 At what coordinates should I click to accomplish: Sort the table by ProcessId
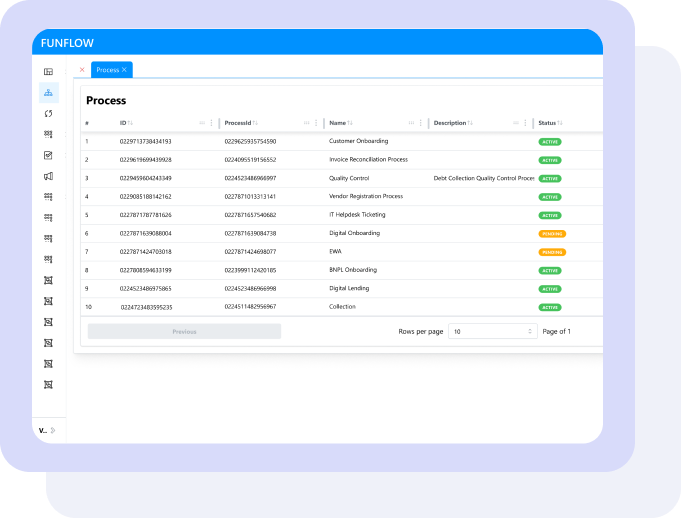255,123
